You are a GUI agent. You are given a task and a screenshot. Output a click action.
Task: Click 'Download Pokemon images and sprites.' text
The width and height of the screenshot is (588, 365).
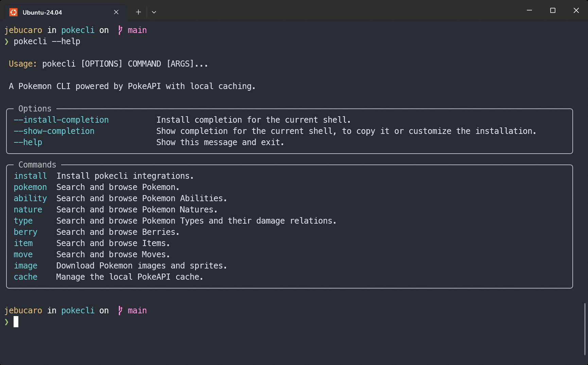pos(142,266)
